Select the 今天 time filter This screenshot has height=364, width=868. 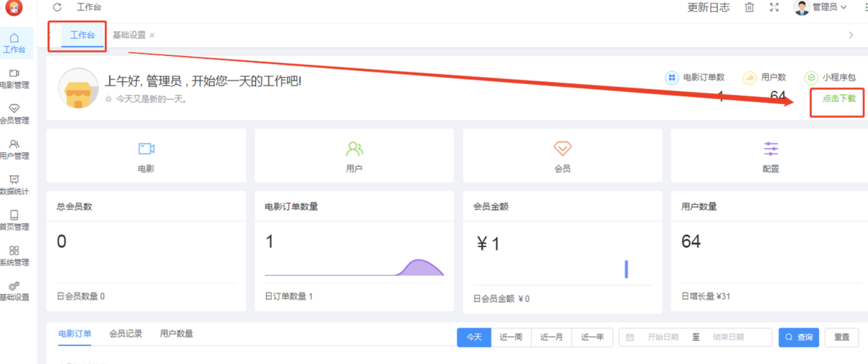(x=474, y=337)
